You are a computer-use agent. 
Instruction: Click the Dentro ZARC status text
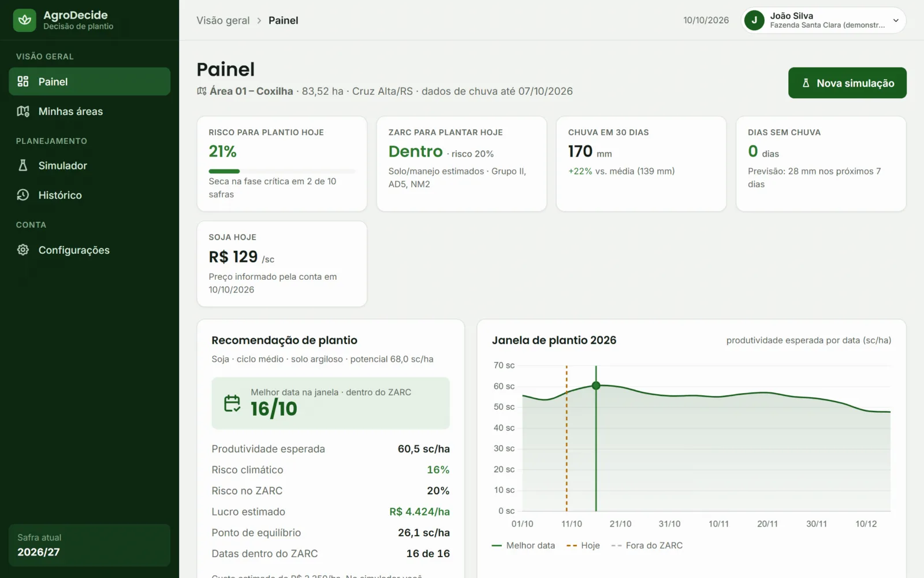(x=416, y=151)
